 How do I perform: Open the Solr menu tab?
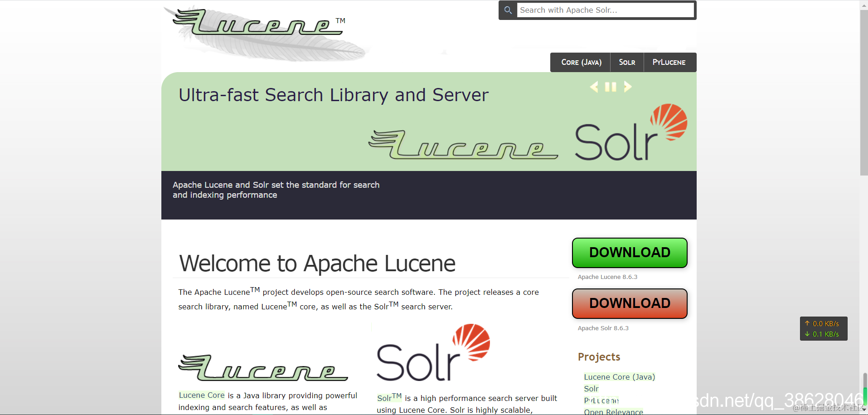coord(627,62)
